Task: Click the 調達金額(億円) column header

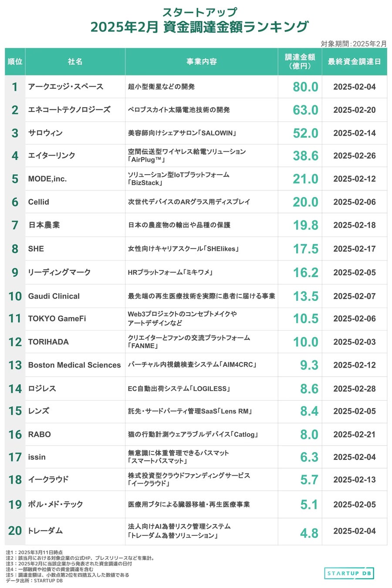Action: point(300,62)
